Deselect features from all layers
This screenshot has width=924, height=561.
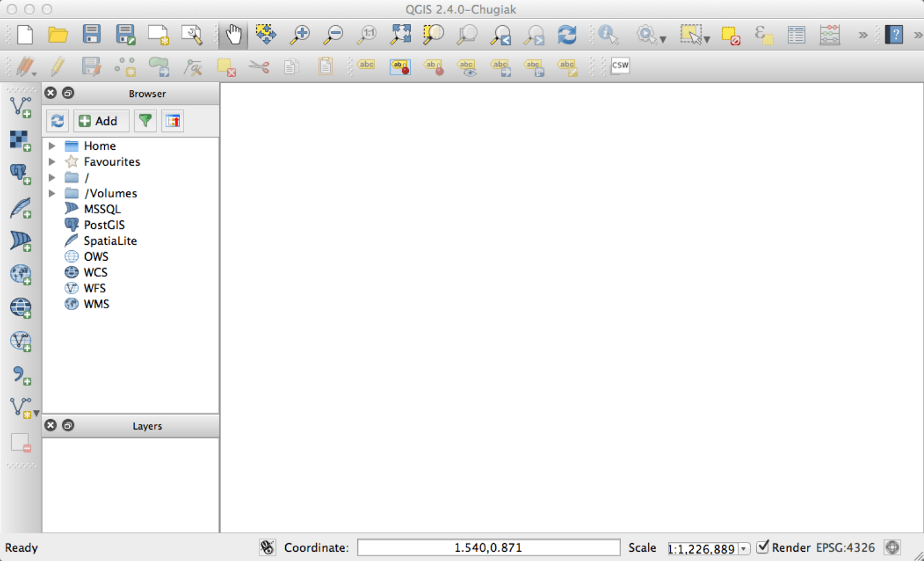731,36
